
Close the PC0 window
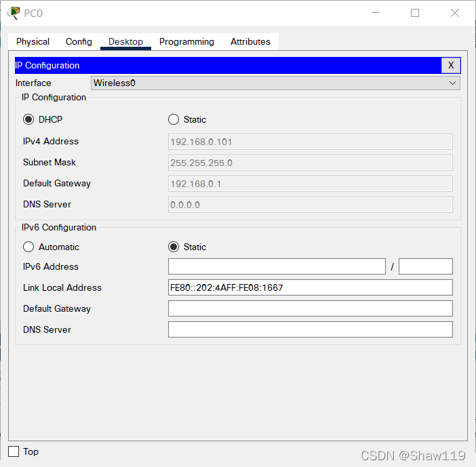click(455, 13)
